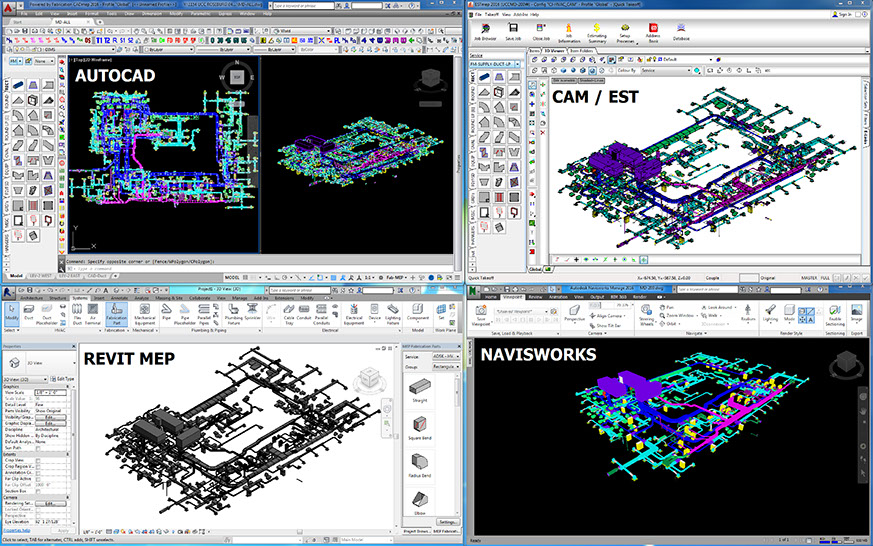Toggle Section Box checkbox in Revit

coord(38,491)
